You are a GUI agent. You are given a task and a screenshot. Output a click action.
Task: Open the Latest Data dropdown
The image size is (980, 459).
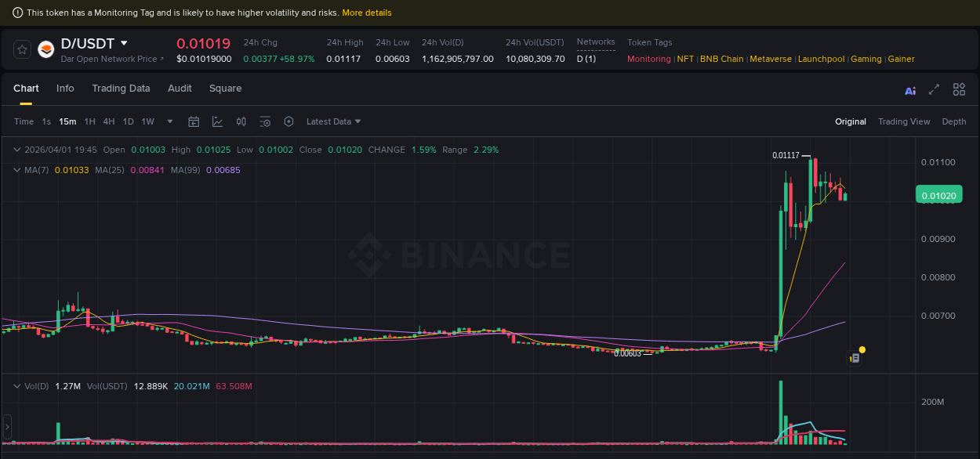(332, 121)
